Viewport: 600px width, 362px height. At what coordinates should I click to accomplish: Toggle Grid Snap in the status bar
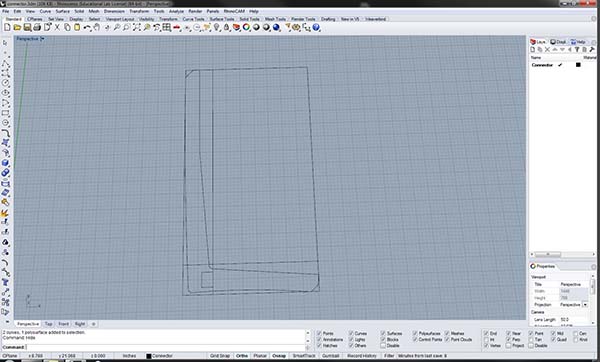tap(220, 356)
